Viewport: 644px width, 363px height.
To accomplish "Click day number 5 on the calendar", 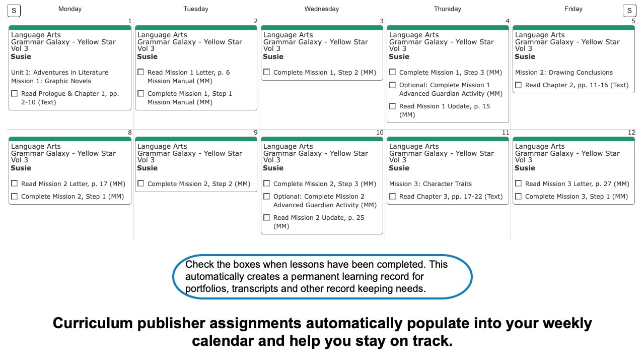I will click(x=633, y=21).
